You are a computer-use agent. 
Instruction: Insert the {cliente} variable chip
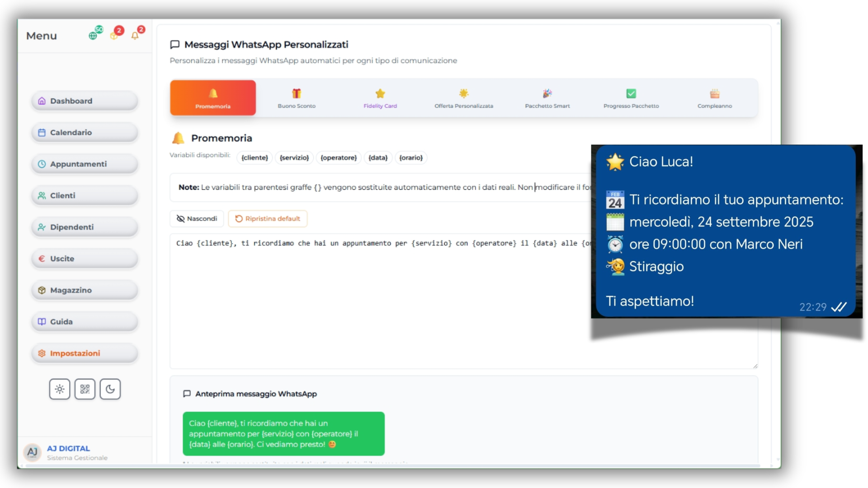click(x=255, y=158)
